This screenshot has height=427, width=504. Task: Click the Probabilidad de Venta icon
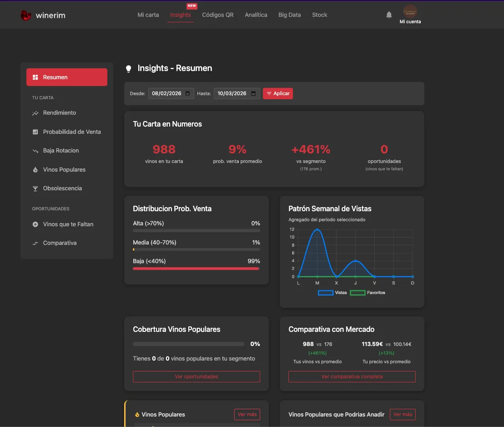[35, 132]
